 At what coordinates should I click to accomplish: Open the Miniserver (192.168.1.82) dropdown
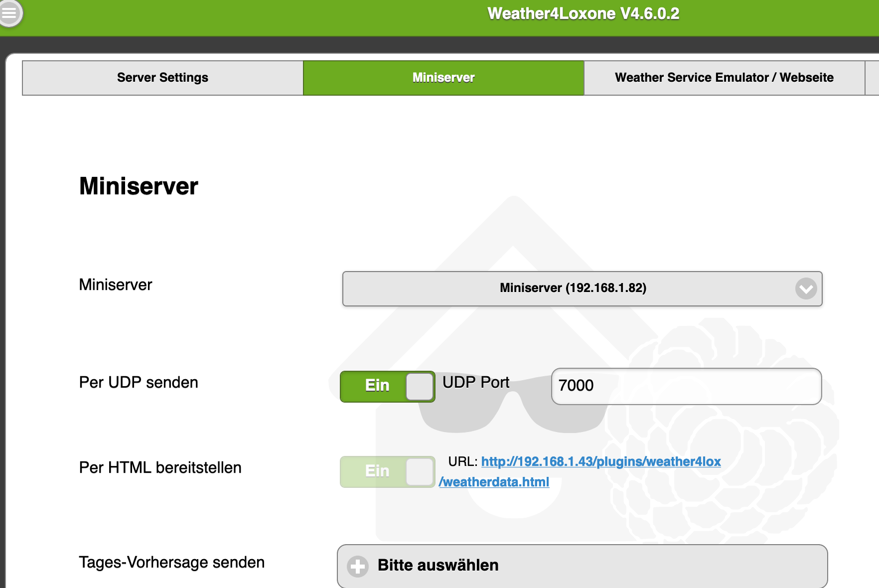pos(582,289)
